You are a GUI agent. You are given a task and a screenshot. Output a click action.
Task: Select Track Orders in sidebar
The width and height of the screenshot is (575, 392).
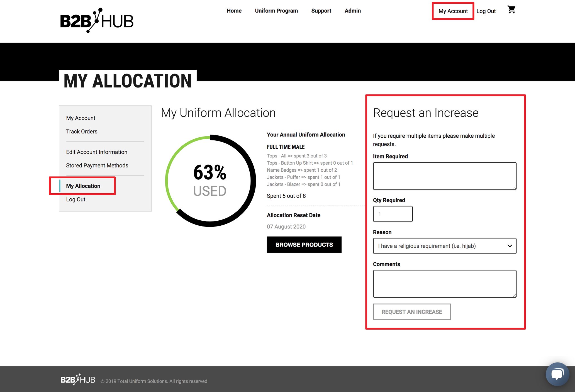coord(82,132)
